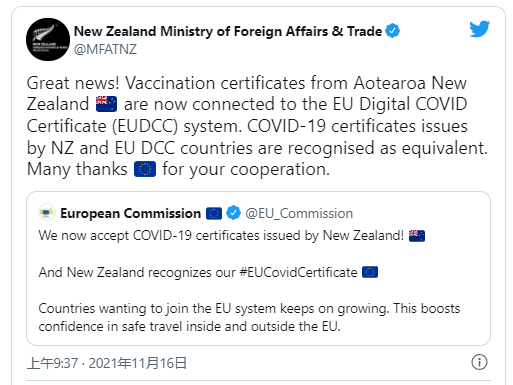The image size is (513, 385).
Task: Open the @MFATNZ handle link
Action: [x=105, y=49]
